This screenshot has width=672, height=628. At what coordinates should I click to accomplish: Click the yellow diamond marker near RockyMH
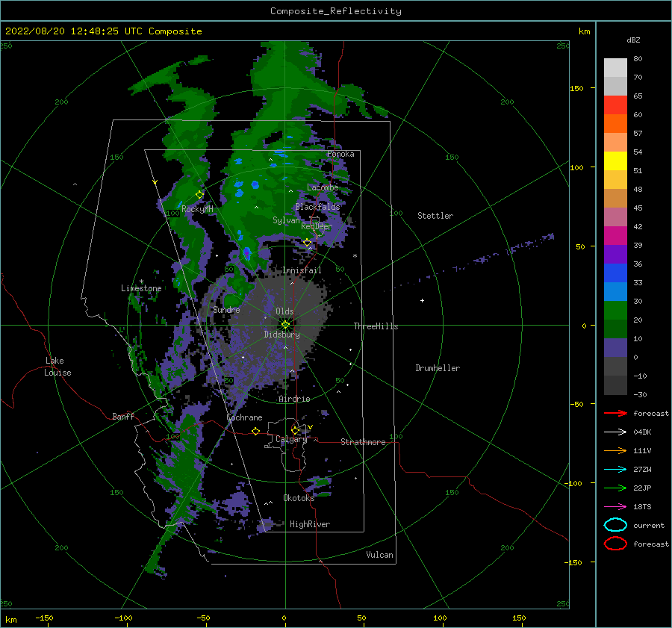(x=199, y=195)
